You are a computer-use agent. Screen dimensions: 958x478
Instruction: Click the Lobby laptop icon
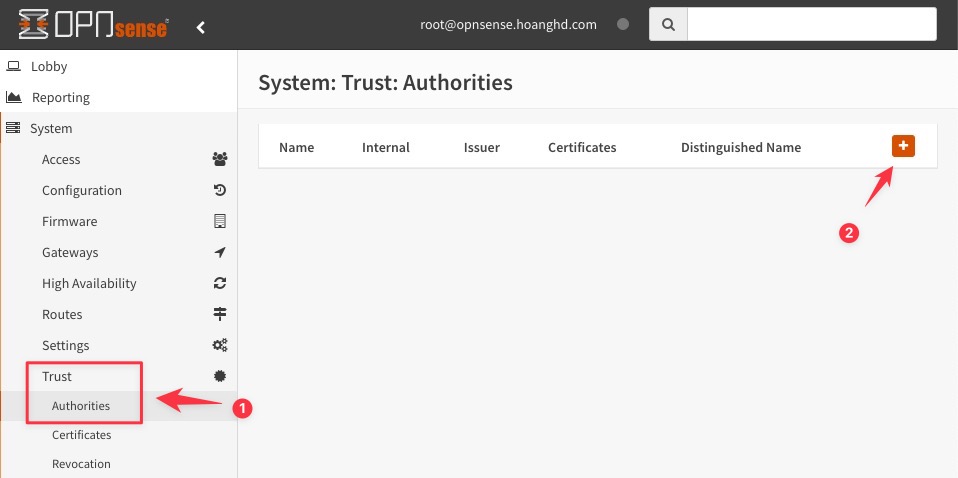tap(13, 65)
